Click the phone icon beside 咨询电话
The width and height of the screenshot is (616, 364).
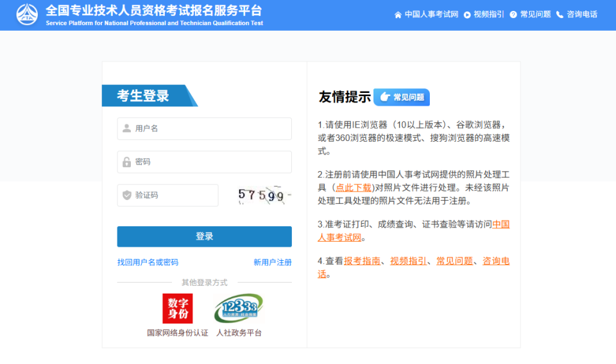(560, 15)
